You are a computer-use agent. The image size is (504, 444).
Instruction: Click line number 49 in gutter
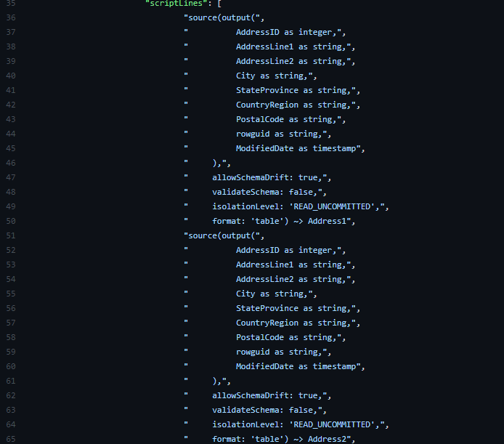pos(11,206)
